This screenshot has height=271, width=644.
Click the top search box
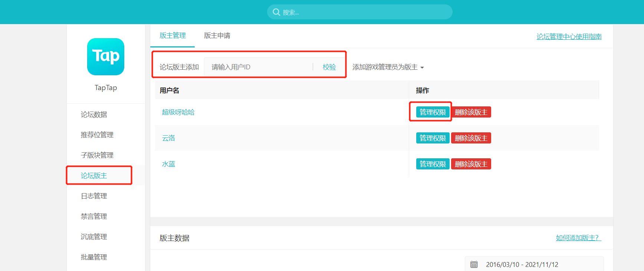tap(364, 12)
